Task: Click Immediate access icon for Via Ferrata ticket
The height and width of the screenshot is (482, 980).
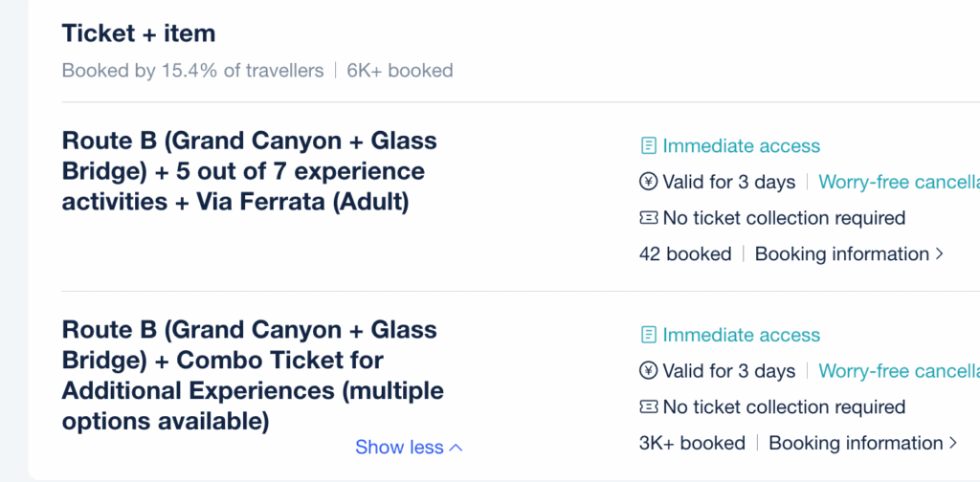Action: tap(649, 146)
